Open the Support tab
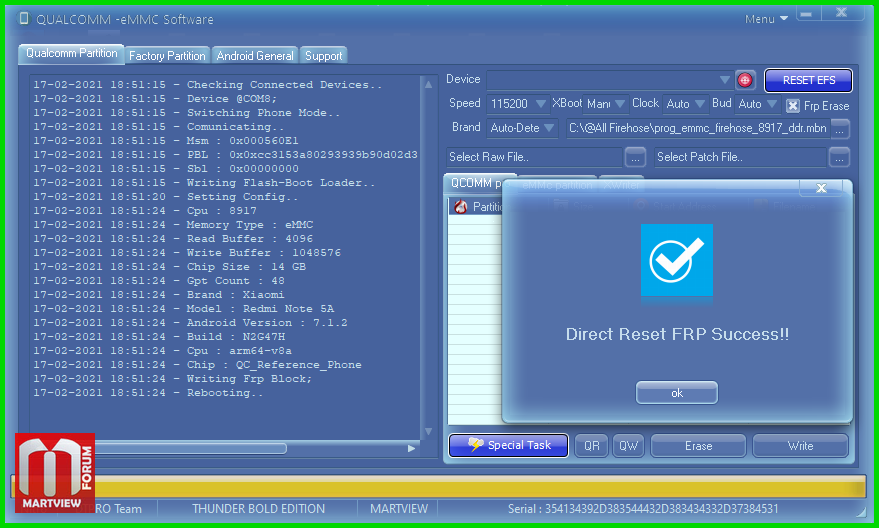The height and width of the screenshot is (528, 879). click(x=323, y=55)
